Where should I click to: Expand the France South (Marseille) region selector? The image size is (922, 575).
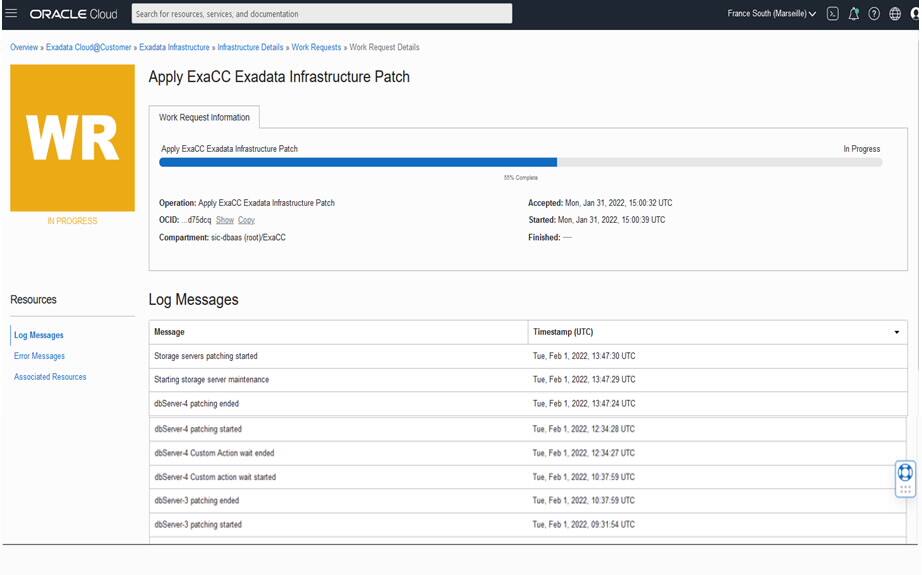click(x=771, y=14)
